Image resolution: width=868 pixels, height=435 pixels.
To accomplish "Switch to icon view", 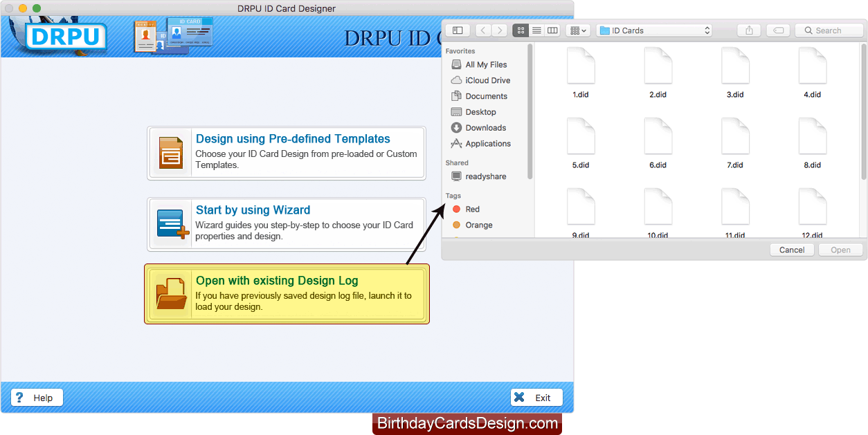I will point(521,30).
